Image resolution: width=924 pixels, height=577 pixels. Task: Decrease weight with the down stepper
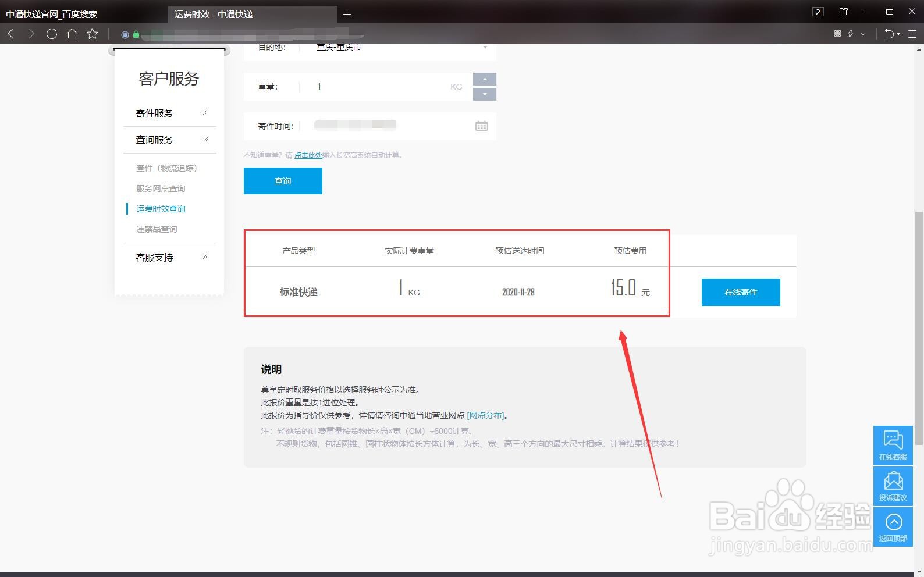pyautogui.click(x=485, y=94)
